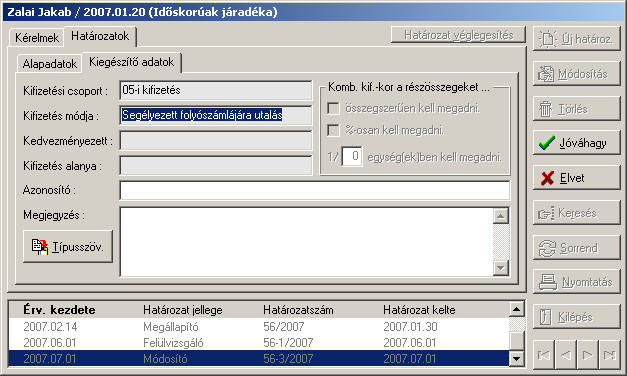Select Kiegészítő adatok sub-tab
The width and height of the screenshot is (627, 376).
(132, 62)
